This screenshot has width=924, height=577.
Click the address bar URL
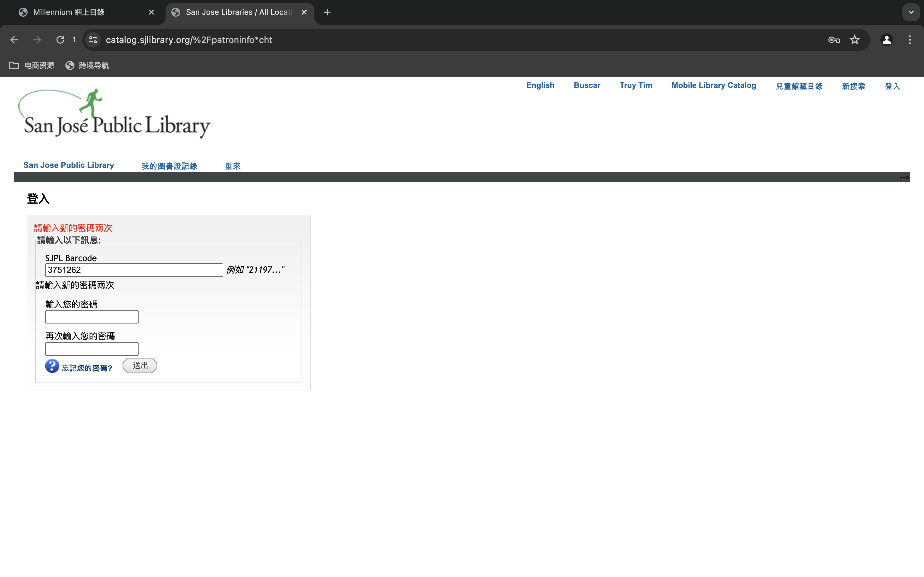click(x=189, y=40)
